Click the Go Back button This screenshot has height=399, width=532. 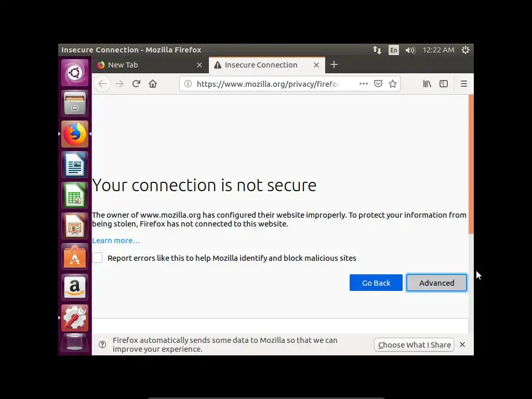click(376, 283)
